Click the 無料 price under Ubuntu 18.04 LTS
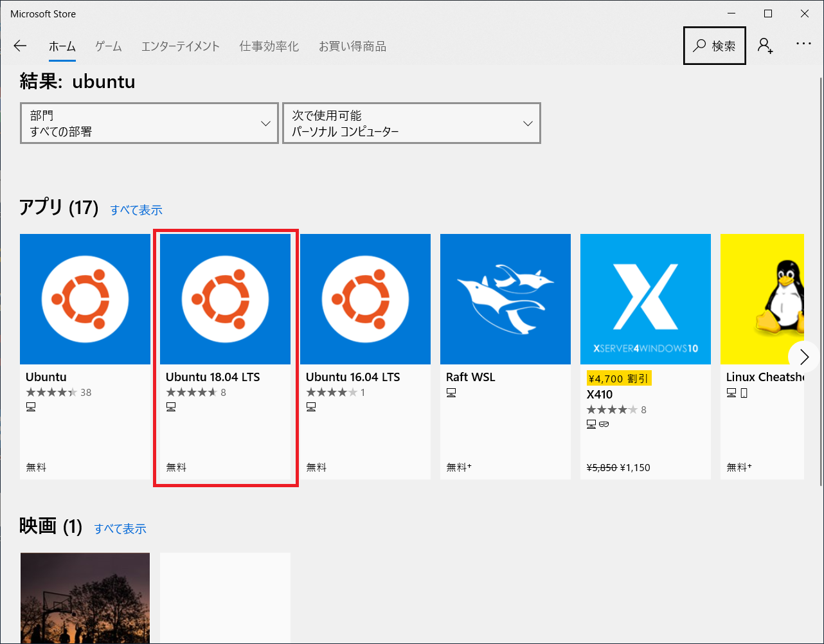This screenshot has height=644, width=824. pos(176,467)
